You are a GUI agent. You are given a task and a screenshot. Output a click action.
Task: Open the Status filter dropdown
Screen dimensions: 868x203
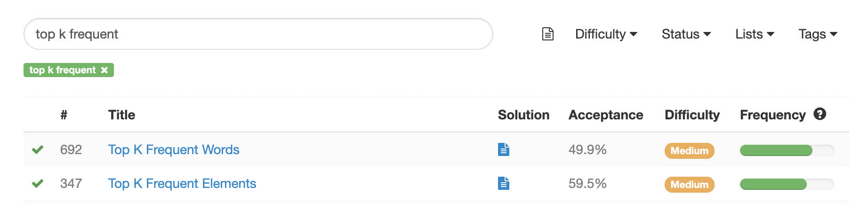tap(686, 34)
